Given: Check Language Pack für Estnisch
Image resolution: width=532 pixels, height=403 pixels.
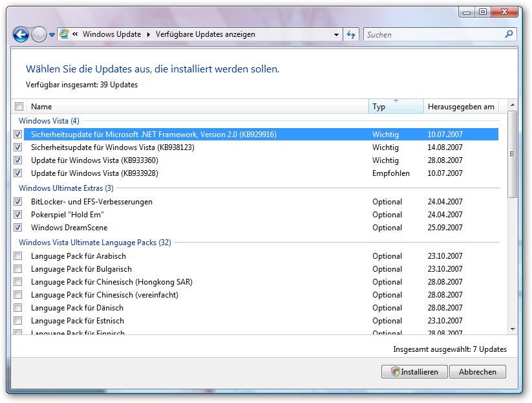Looking at the screenshot, I should (x=18, y=320).
